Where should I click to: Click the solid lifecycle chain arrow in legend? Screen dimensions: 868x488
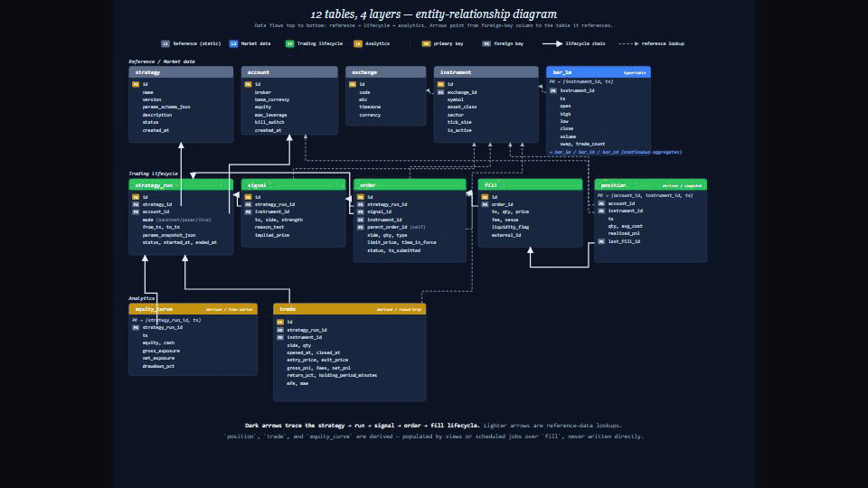552,43
